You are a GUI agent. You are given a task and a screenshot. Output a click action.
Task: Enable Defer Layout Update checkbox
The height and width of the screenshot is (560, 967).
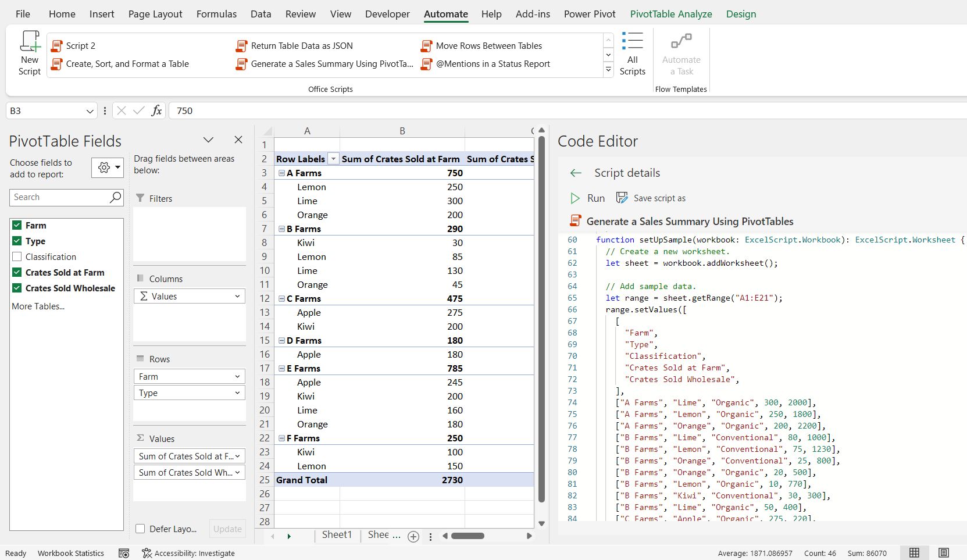[x=140, y=529]
